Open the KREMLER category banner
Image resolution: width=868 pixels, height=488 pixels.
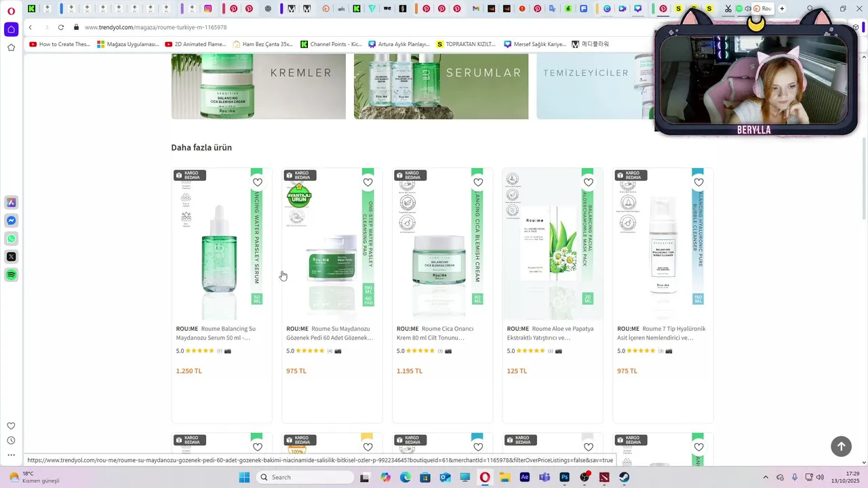(258, 87)
